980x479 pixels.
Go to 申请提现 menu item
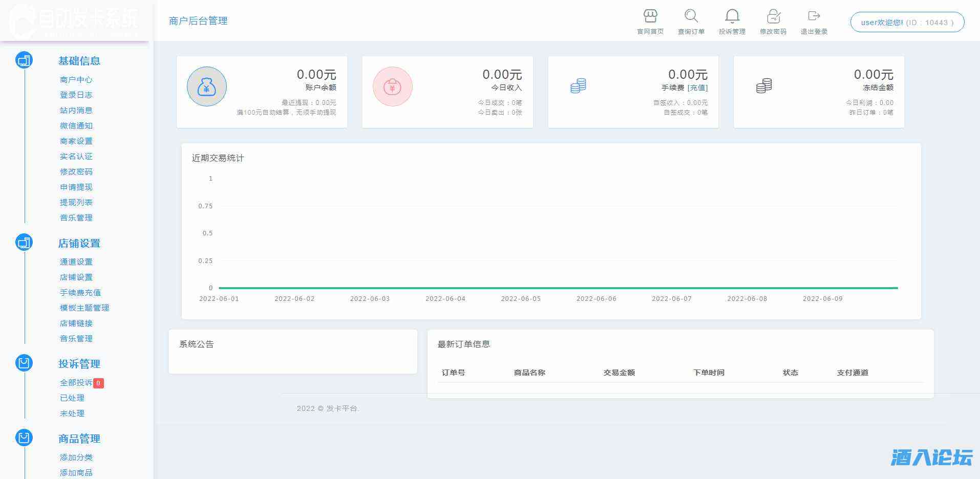[76, 187]
